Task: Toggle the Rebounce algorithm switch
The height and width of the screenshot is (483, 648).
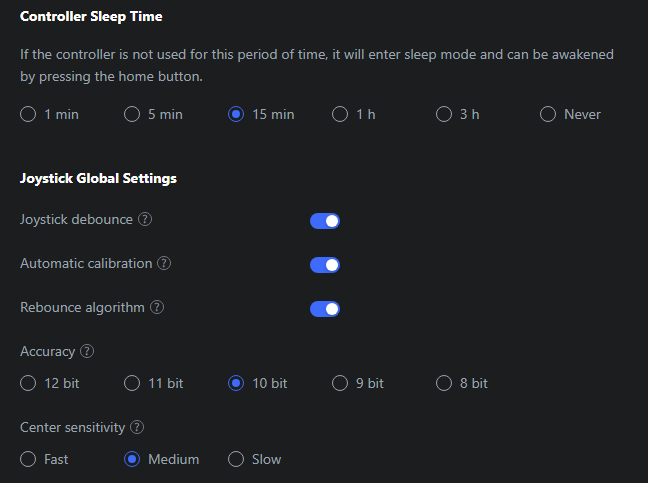Action: point(325,309)
